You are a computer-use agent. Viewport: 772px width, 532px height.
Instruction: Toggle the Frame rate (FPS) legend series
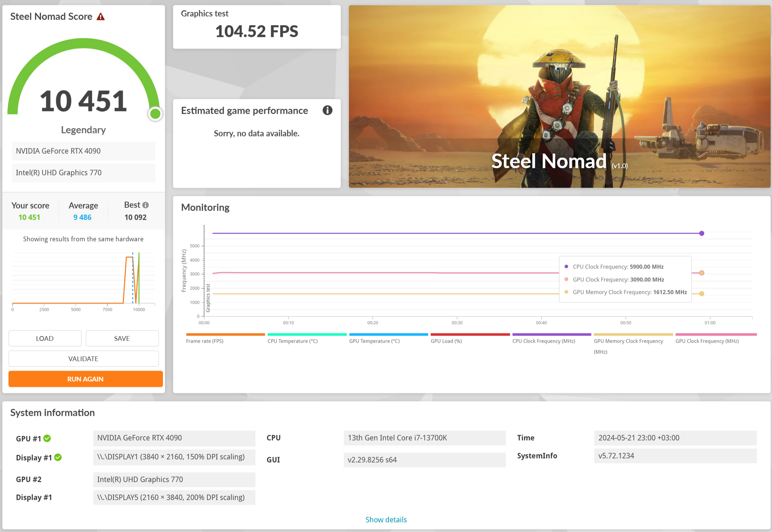pos(205,341)
